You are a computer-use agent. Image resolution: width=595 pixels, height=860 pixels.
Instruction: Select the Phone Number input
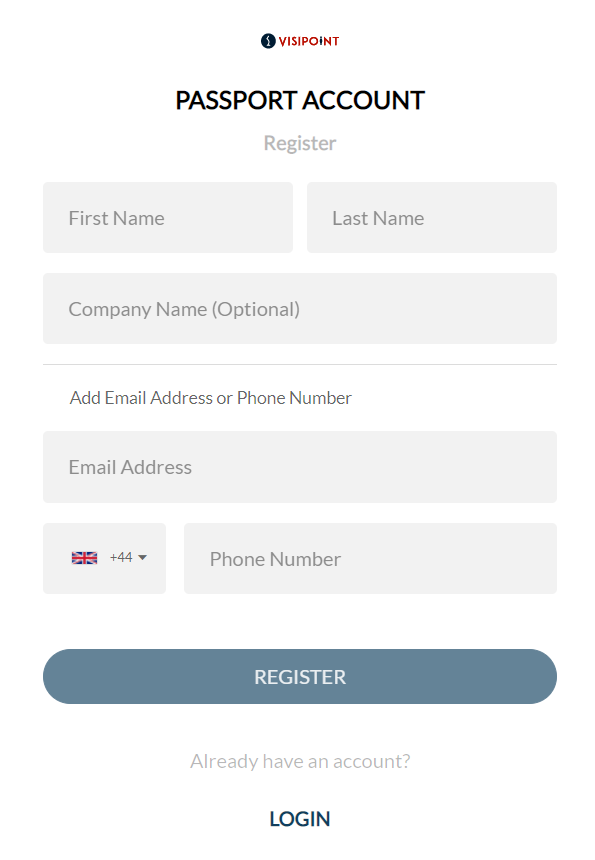(x=370, y=558)
